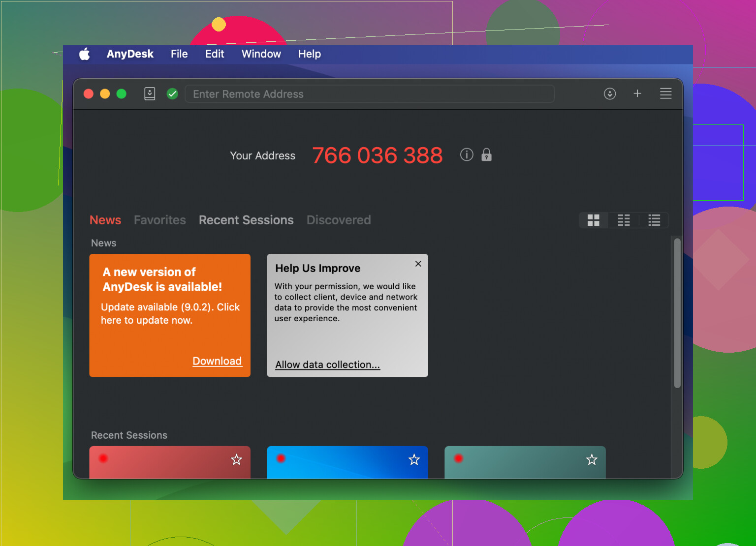The height and width of the screenshot is (546, 756).
Task: Open the Help menu
Action: 310,54
